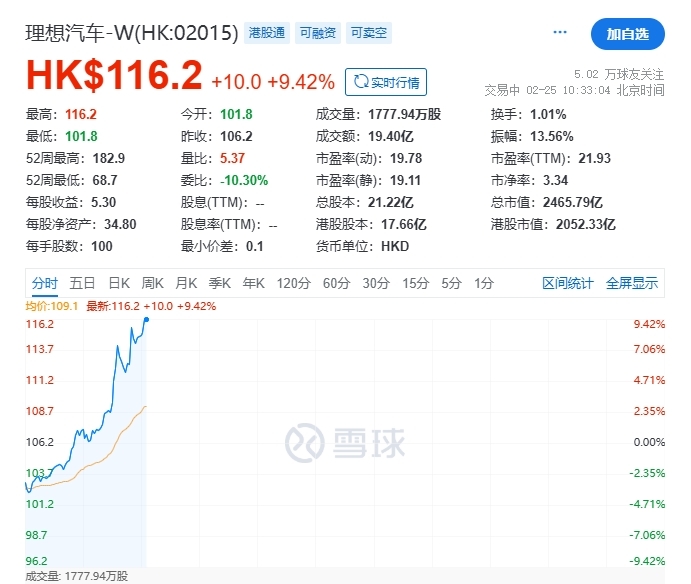Open the 季K quarterly candlestick tab
The width and height of the screenshot is (691, 584).
pyautogui.click(x=220, y=283)
